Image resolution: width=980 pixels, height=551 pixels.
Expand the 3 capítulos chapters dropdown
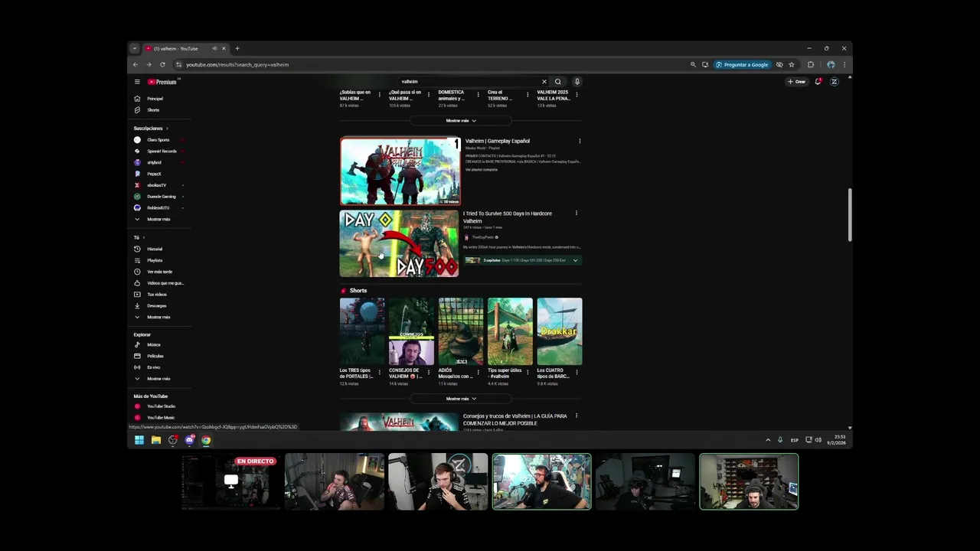tap(575, 260)
